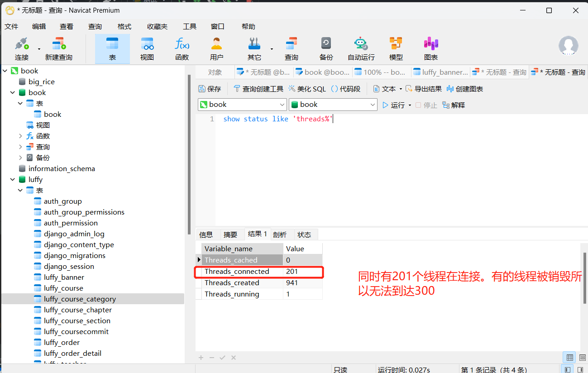Viewport: 588px width, 373px height.
Task: Select the luffy_banner table in tree
Action: (x=64, y=277)
